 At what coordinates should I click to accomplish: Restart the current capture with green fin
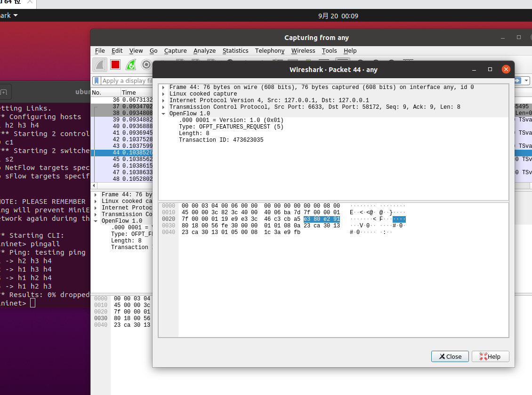click(x=131, y=64)
